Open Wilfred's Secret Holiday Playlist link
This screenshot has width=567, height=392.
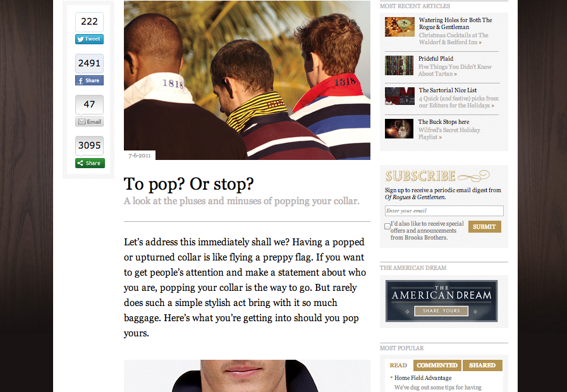[x=449, y=133]
